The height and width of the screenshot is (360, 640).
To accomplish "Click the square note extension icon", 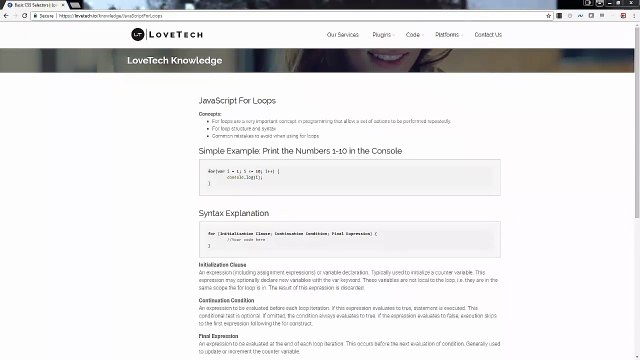I will tap(591, 16).
